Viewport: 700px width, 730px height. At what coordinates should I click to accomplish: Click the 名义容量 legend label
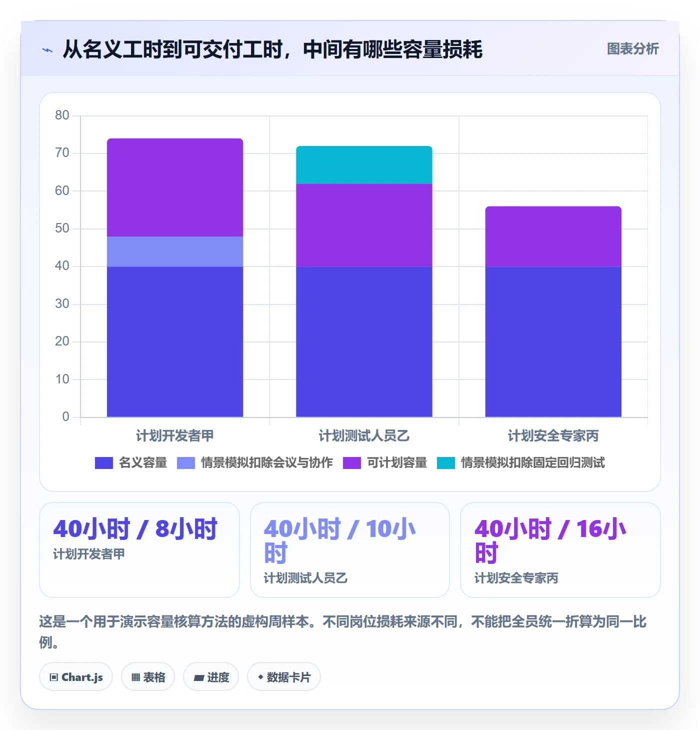[x=143, y=463]
